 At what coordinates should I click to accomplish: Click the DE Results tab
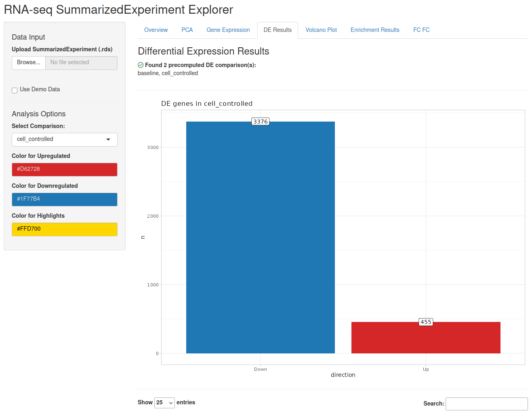pos(278,30)
